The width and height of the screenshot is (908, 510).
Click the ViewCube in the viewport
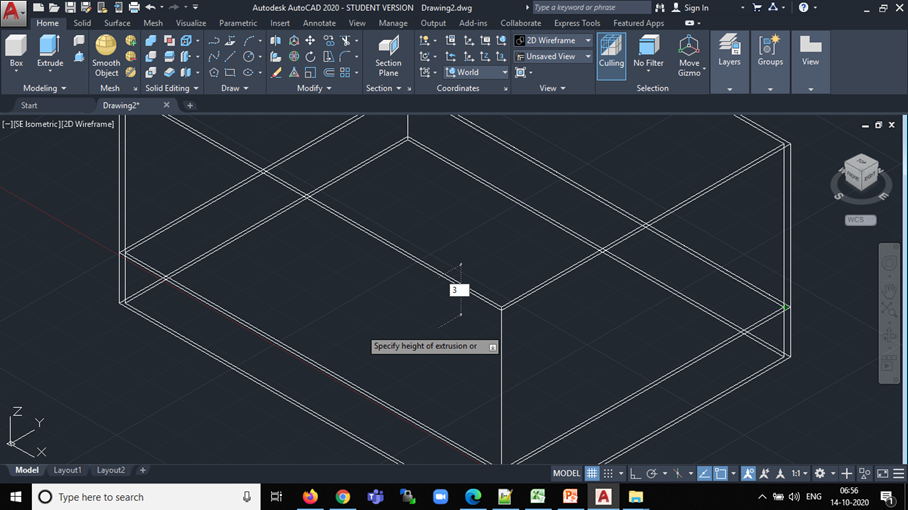click(861, 172)
